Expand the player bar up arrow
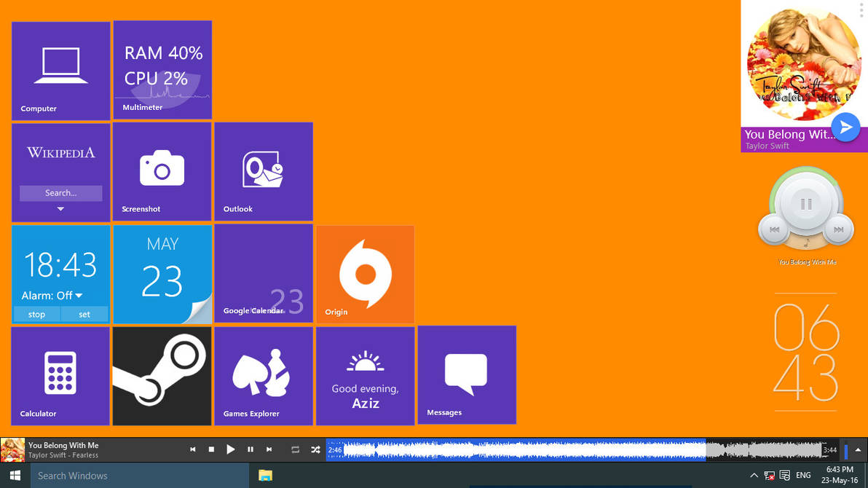Image resolution: width=868 pixels, height=488 pixels. coord(858,450)
